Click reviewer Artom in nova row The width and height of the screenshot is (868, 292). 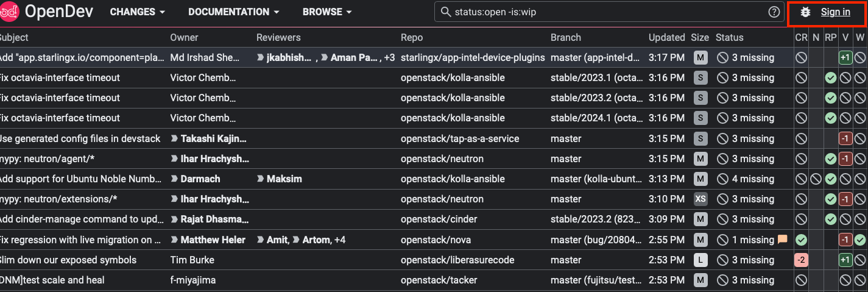(316, 240)
